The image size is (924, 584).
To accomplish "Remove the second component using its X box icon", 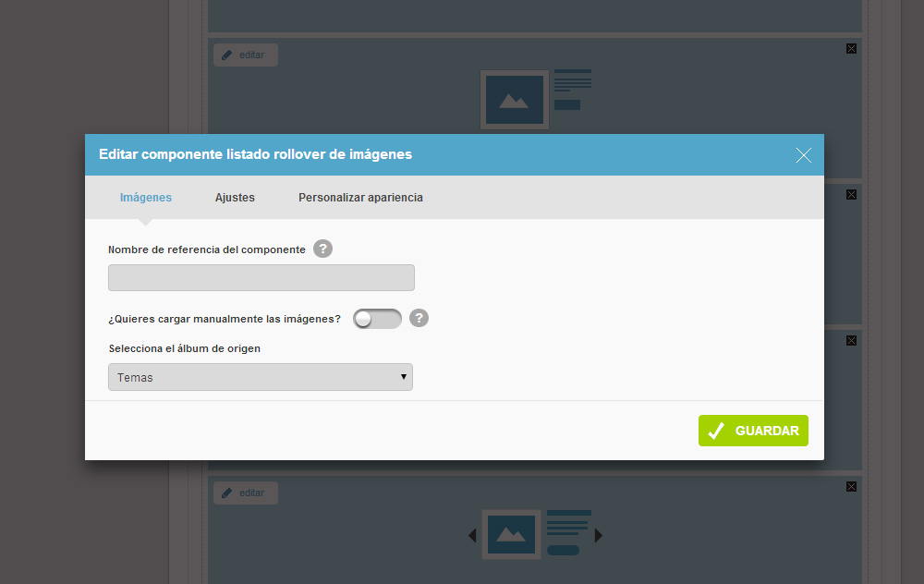I will pyautogui.click(x=852, y=194).
